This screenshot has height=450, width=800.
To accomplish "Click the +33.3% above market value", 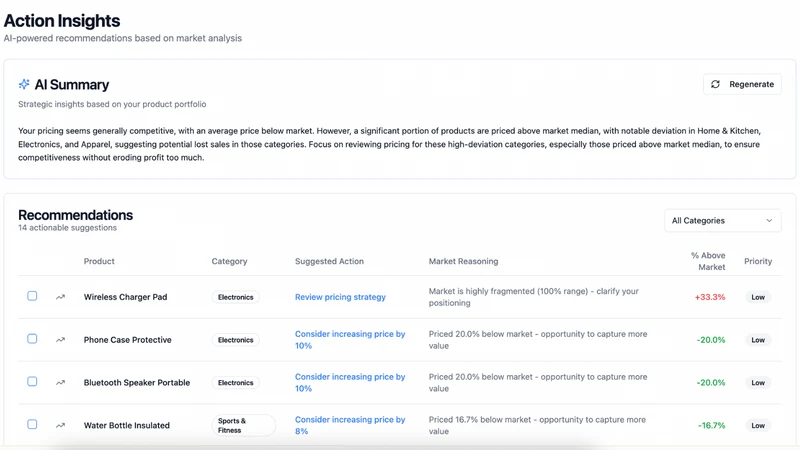I will pyautogui.click(x=710, y=297).
